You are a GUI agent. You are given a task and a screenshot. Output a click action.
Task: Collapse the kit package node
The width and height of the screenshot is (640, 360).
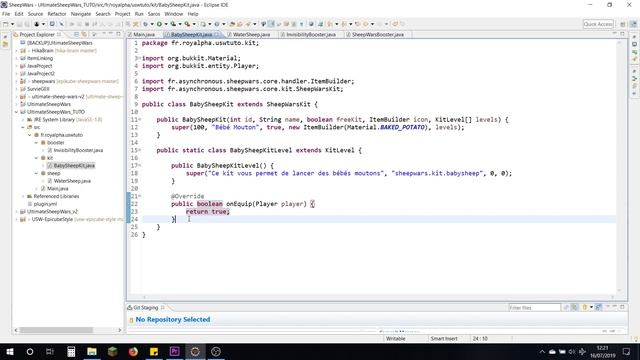click(36, 158)
